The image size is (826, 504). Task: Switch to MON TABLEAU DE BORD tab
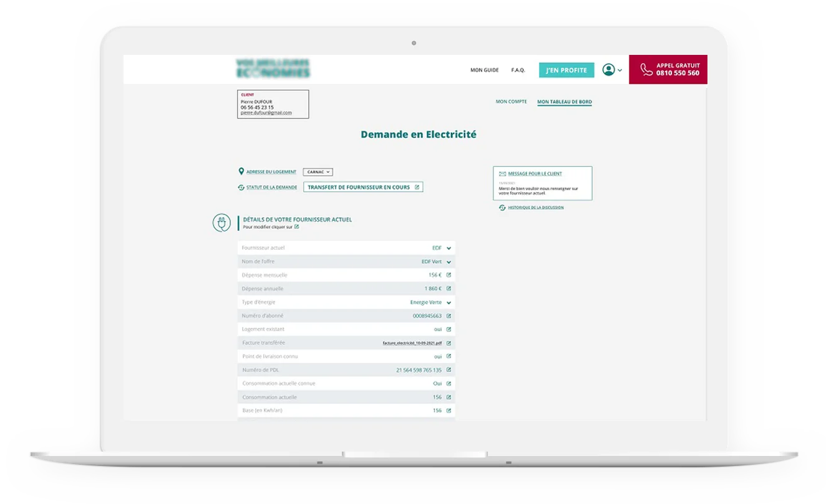(565, 102)
